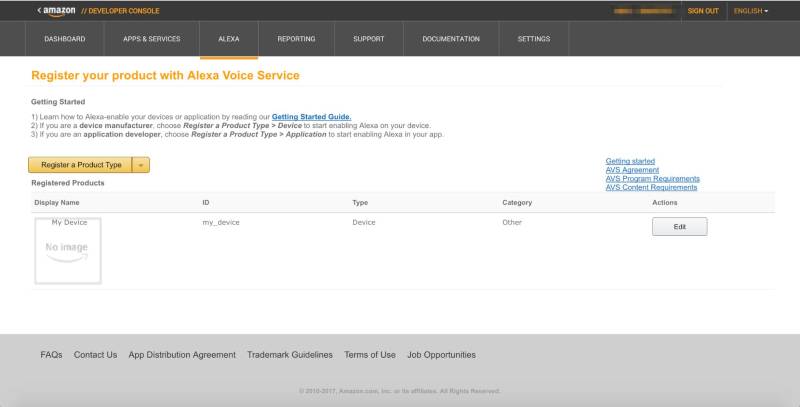This screenshot has width=800, height=407.
Task: Click Edit for My Device
Action: pyautogui.click(x=680, y=226)
